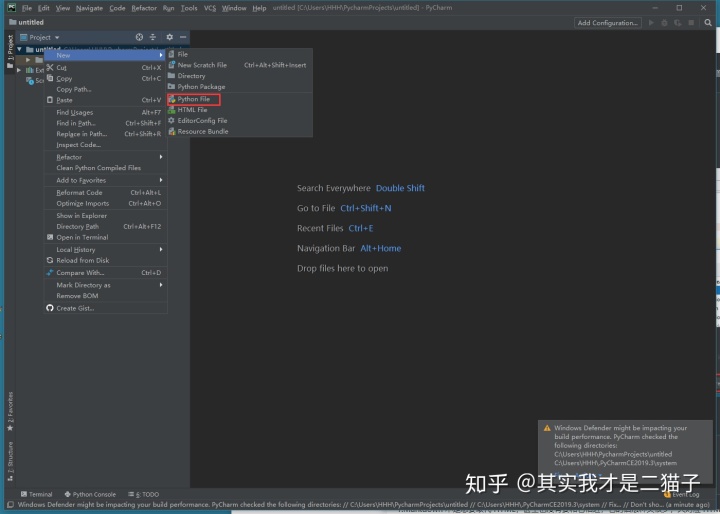
Task: Click the PyCharm logo in title bar
Action: pyautogui.click(x=11, y=8)
